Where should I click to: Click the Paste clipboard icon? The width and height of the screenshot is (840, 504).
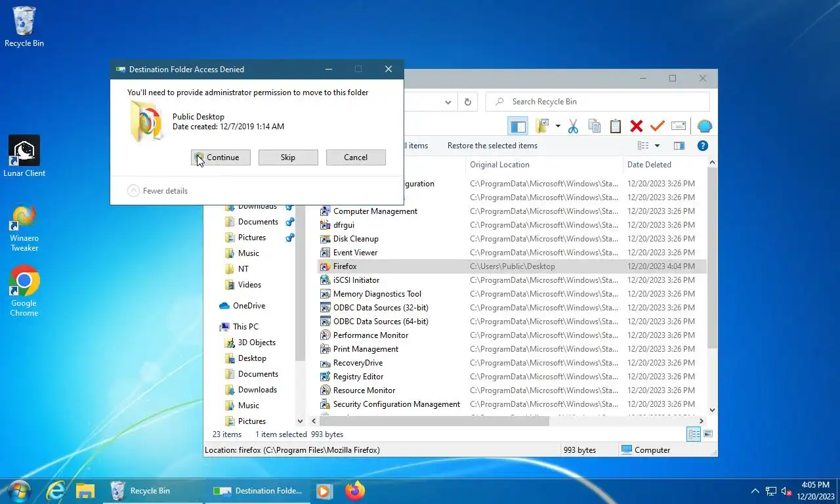[615, 126]
